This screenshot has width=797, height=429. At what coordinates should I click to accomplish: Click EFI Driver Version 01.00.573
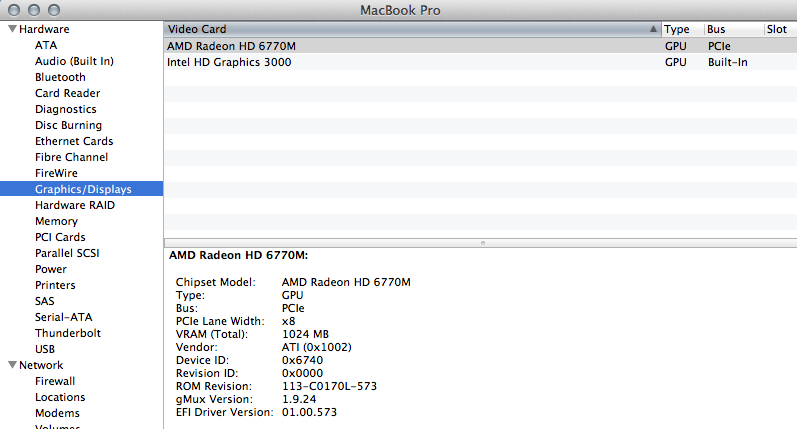point(310,412)
